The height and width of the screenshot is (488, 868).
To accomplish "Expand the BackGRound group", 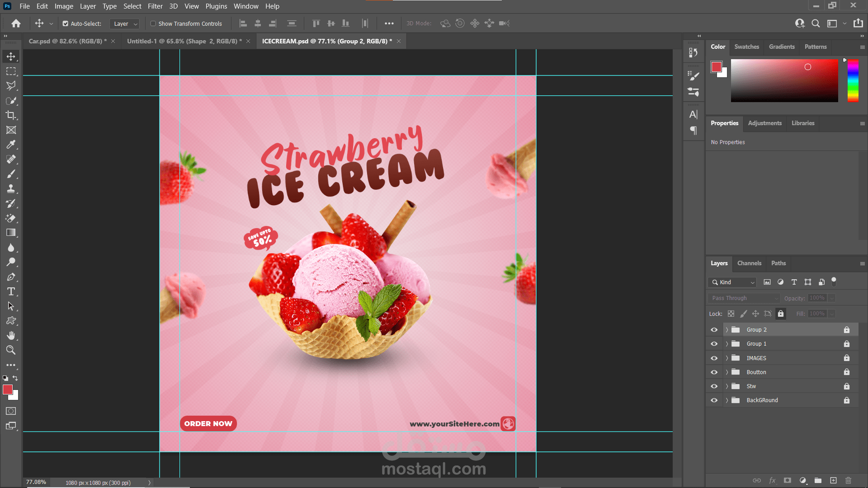I will (x=727, y=400).
